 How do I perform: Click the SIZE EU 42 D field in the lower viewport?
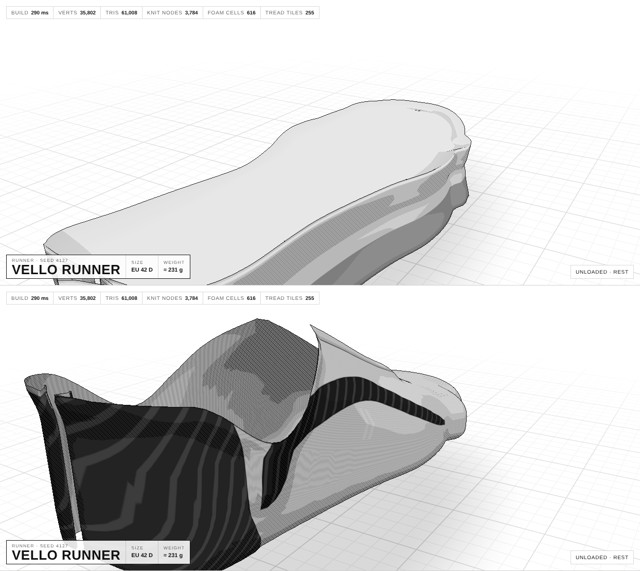pos(142,552)
